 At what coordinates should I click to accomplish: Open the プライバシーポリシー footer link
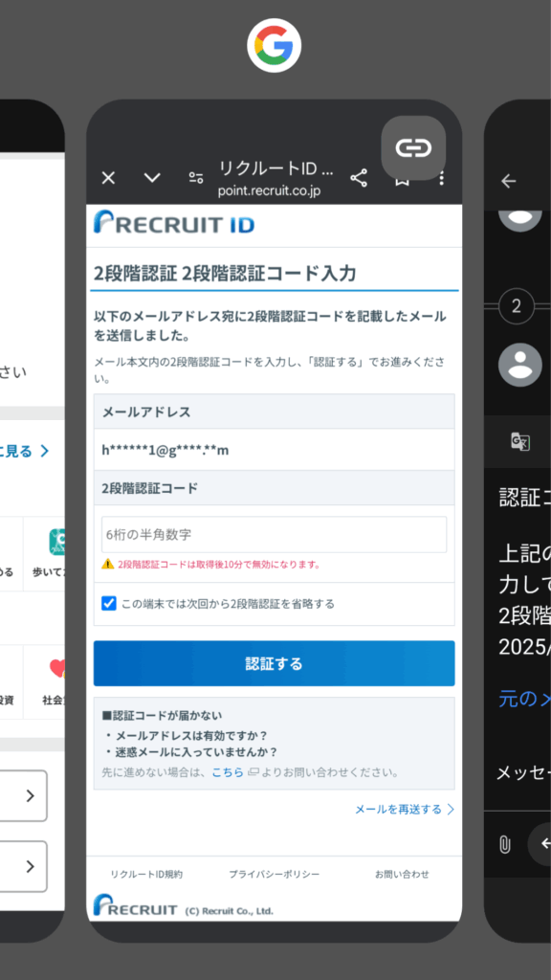pyautogui.click(x=275, y=875)
